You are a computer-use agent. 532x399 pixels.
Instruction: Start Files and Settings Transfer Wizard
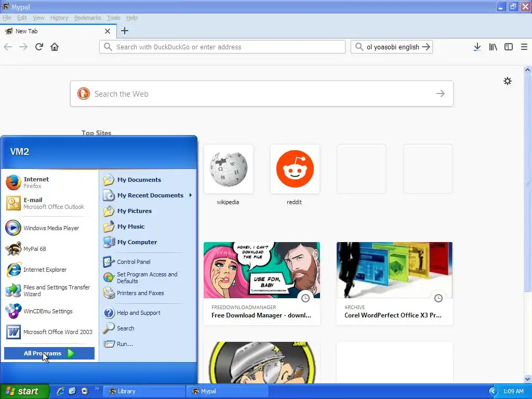pyautogui.click(x=49, y=290)
